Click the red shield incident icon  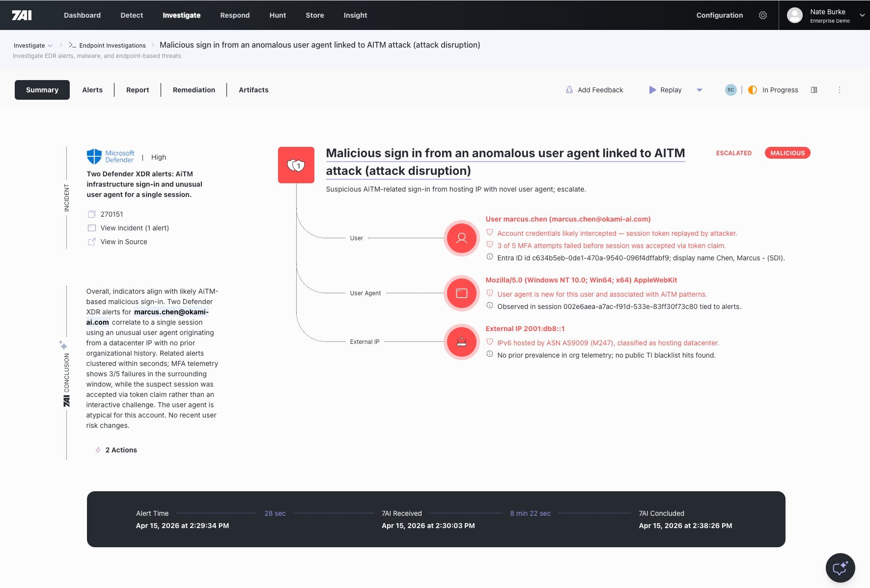pos(296,165)
